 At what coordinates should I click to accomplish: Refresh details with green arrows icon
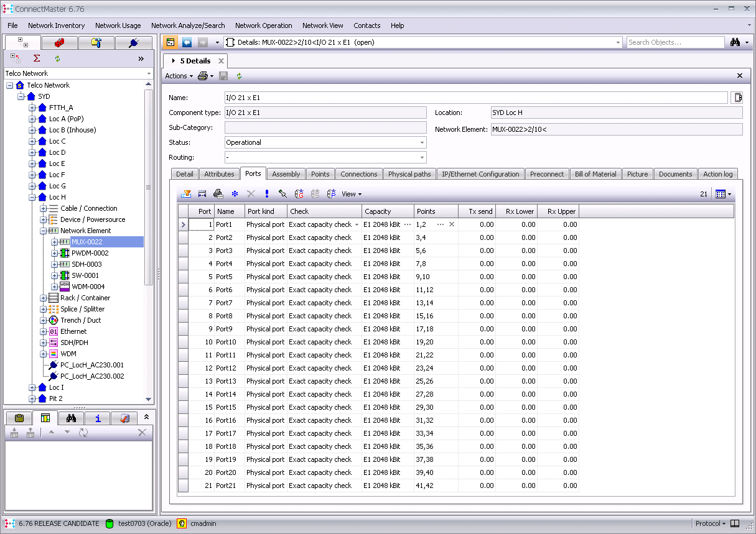239,76
